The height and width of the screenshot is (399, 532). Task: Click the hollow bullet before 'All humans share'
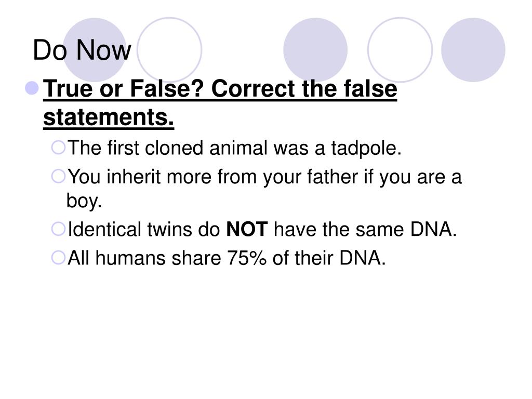(x=58, y=258)
